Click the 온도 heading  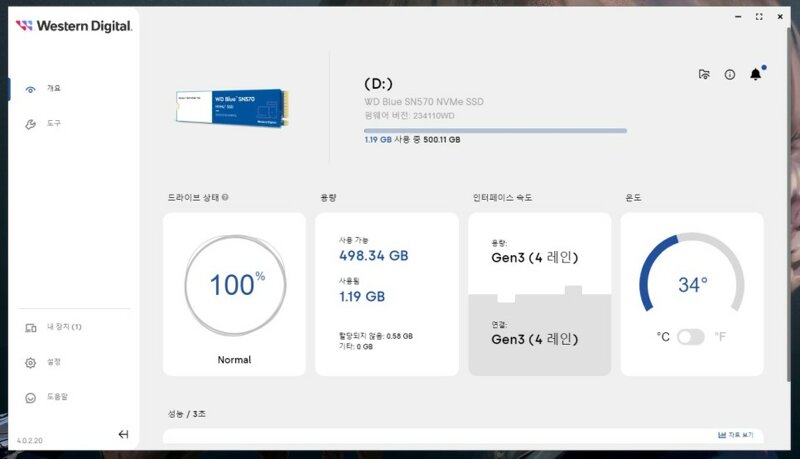[x=633, y=197]
